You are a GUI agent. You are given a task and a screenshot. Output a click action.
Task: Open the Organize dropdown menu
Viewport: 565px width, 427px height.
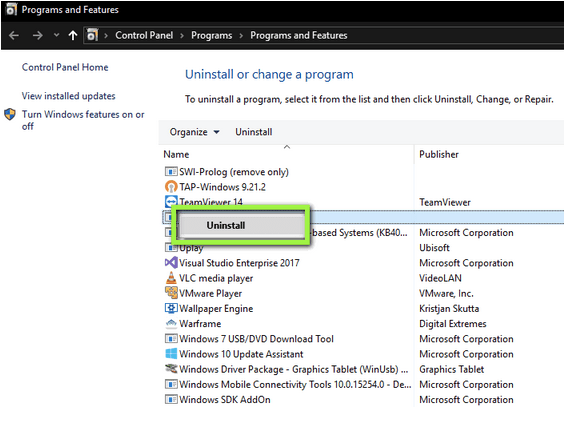pyautogui.click(x=195, y=132)
